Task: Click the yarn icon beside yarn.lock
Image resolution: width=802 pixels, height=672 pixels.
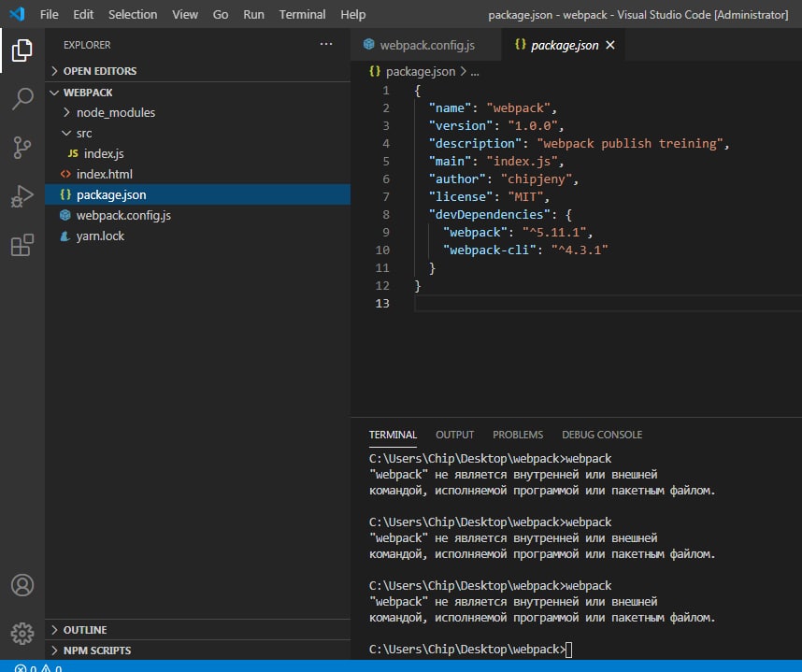Action: point(64,236)
